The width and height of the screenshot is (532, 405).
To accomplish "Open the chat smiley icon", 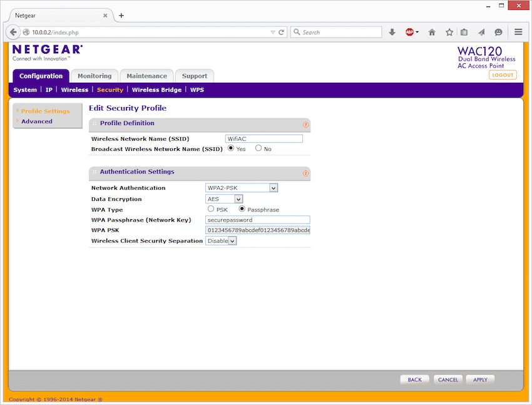I will [498, 32].
